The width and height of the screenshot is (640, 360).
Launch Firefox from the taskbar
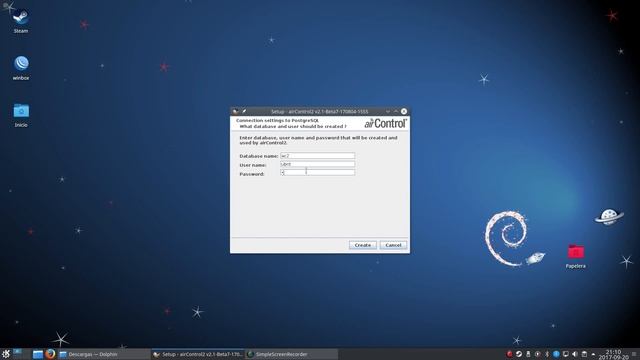51,354
